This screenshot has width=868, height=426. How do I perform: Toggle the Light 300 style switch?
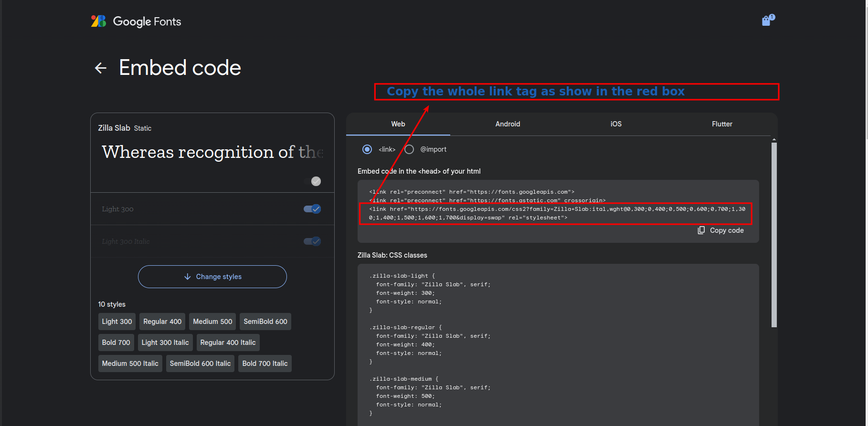(312, 209)
